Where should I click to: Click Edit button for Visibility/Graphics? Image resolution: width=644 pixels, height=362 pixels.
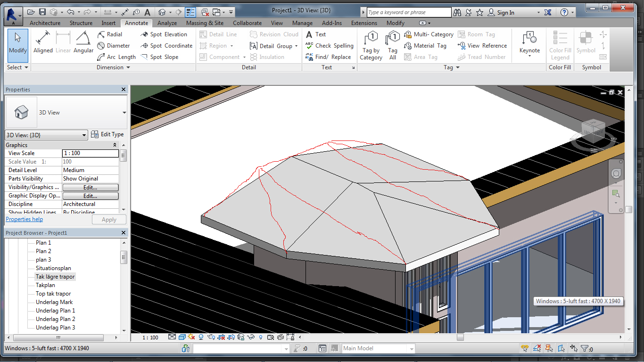(x=90, y=188)
